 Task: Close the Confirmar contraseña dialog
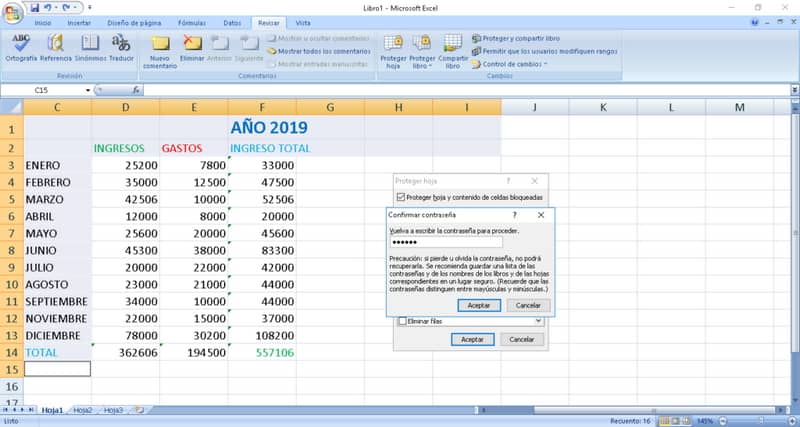(541, 215)
